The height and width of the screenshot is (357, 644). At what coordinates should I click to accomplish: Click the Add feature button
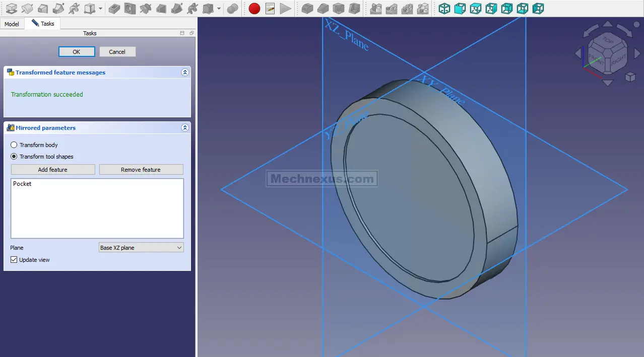pos(53,170)
